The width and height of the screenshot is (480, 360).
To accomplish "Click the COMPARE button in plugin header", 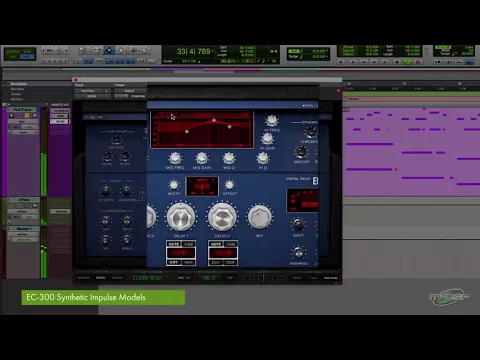I will pos(138,96).
